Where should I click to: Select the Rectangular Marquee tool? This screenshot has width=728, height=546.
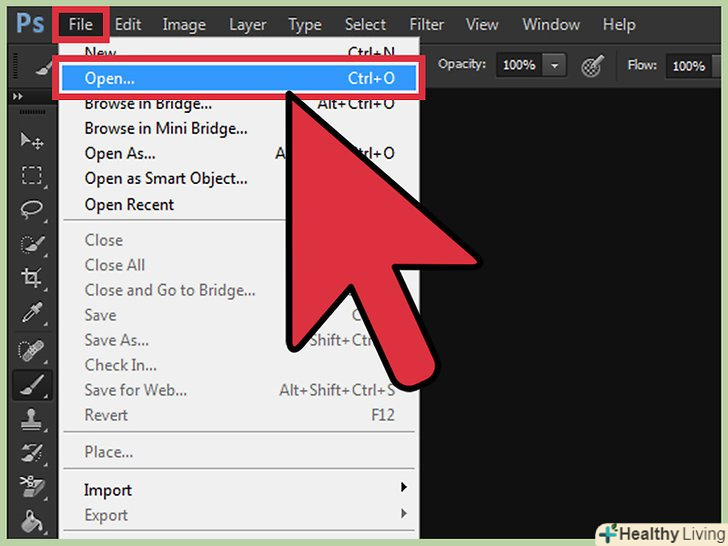tap(32, 176)
